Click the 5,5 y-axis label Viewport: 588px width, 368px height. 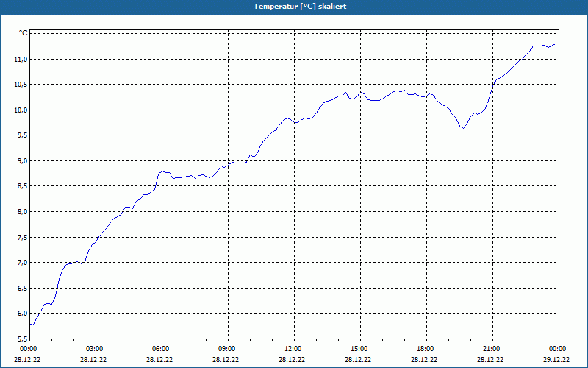click(23, 339)
